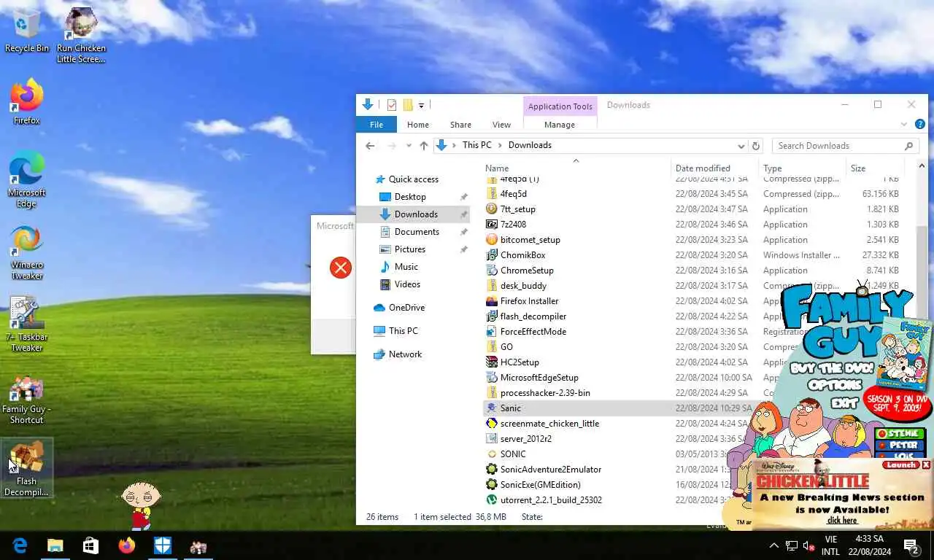Expand the This PC breadcrumb chevron

click(x=500, y=145)
